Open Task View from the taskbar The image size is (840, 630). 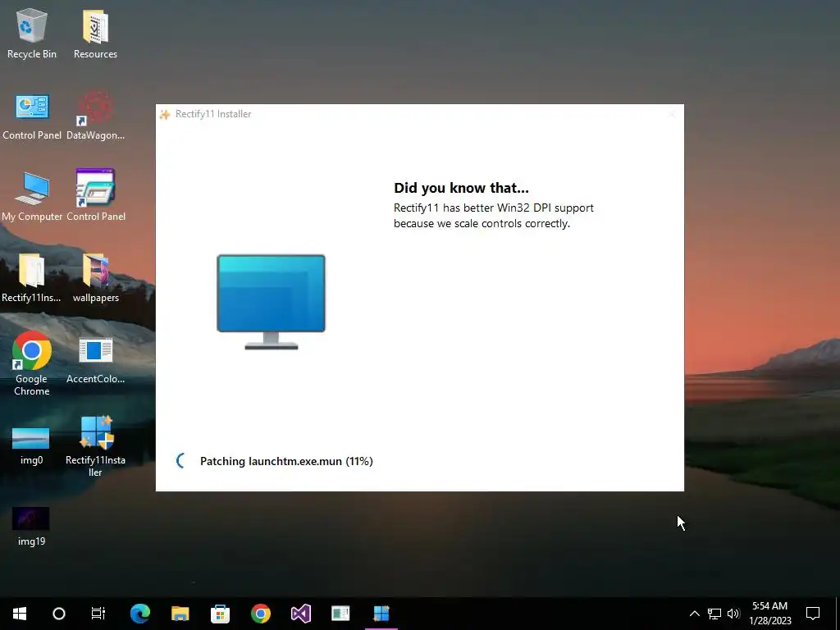[98, 614]
